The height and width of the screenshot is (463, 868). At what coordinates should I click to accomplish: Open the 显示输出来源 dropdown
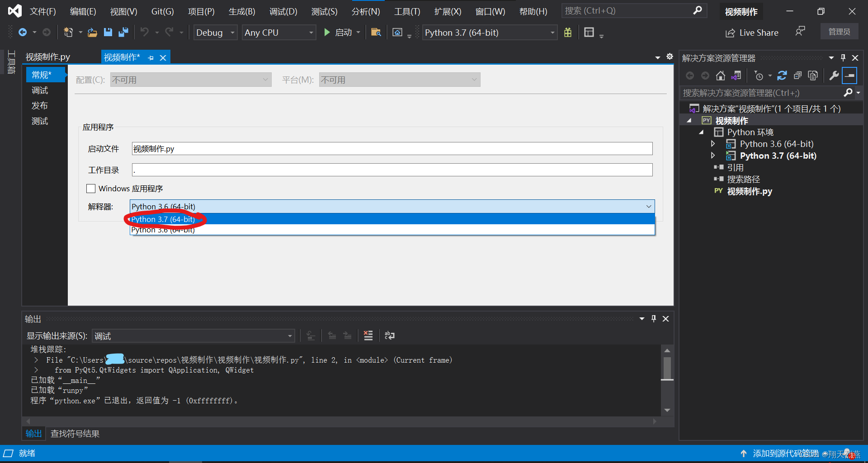(193, 336)
